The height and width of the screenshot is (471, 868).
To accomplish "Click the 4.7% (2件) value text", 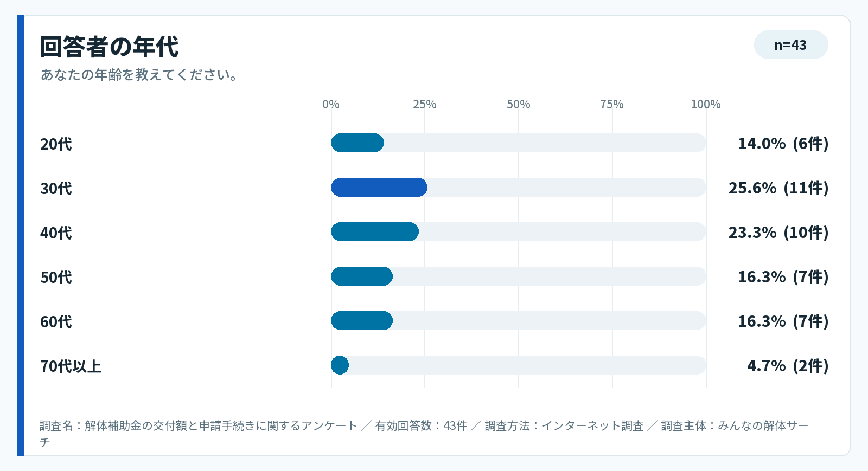I will pyautogui.click(x=788, y=366).
